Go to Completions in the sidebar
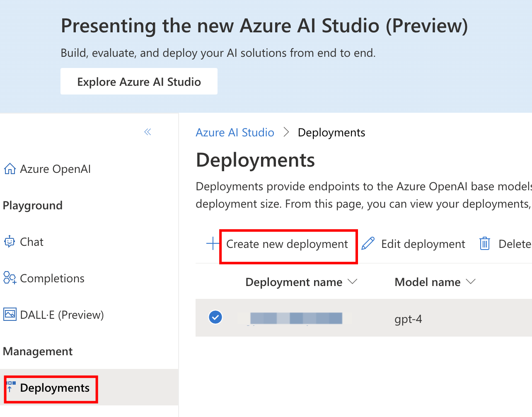 (52, 279)
